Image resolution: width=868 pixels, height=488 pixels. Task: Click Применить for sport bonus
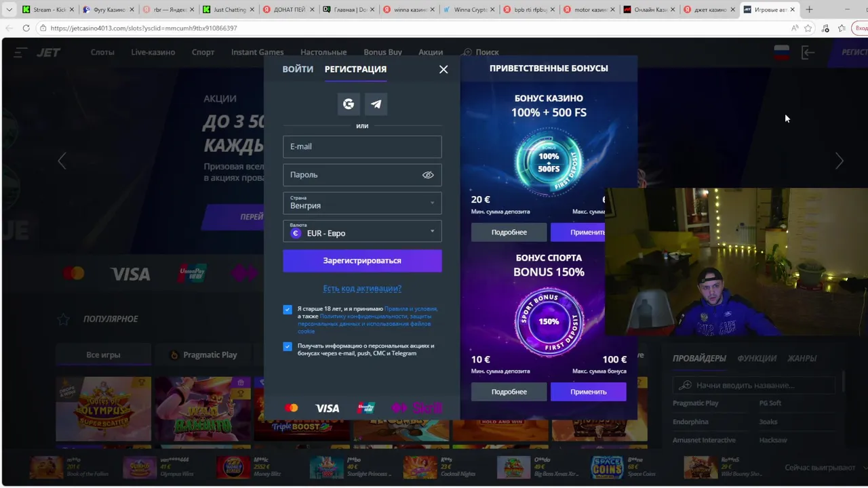589,392
